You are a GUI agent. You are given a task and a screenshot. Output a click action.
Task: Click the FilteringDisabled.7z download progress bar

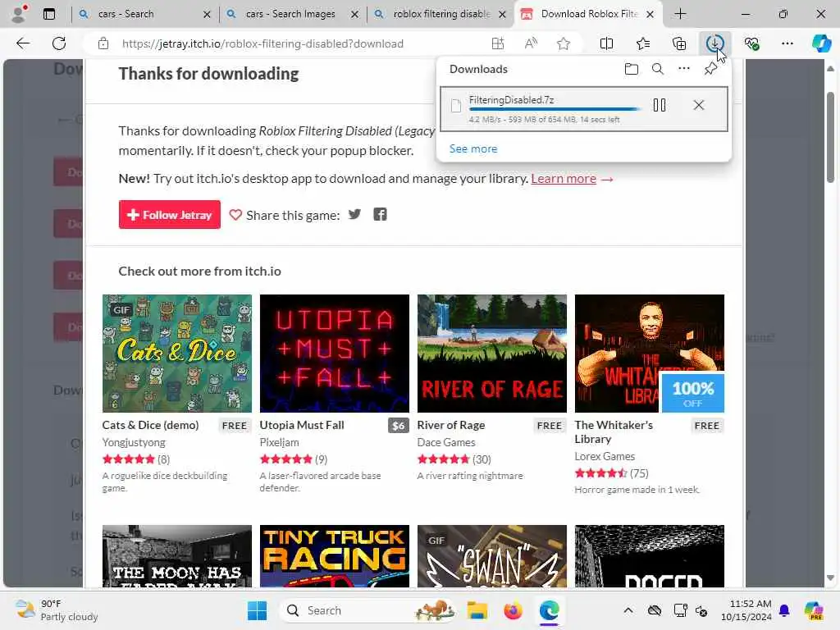[x=555, y=109]
